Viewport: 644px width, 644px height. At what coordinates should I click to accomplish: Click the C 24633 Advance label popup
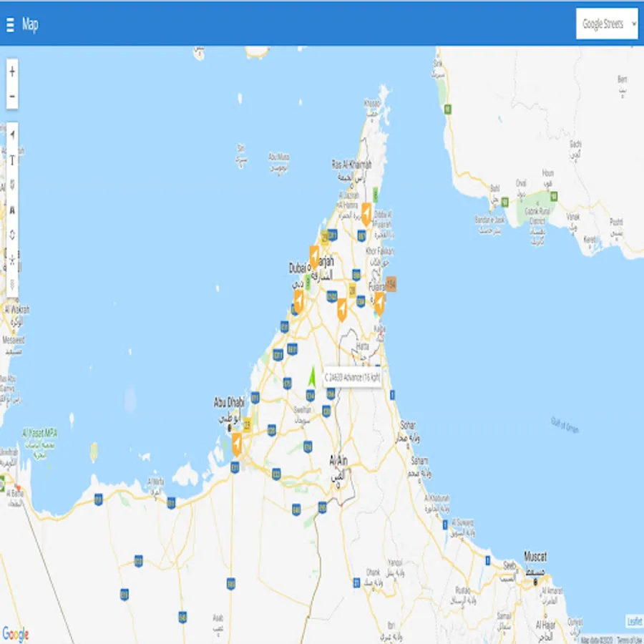[352, 377]
